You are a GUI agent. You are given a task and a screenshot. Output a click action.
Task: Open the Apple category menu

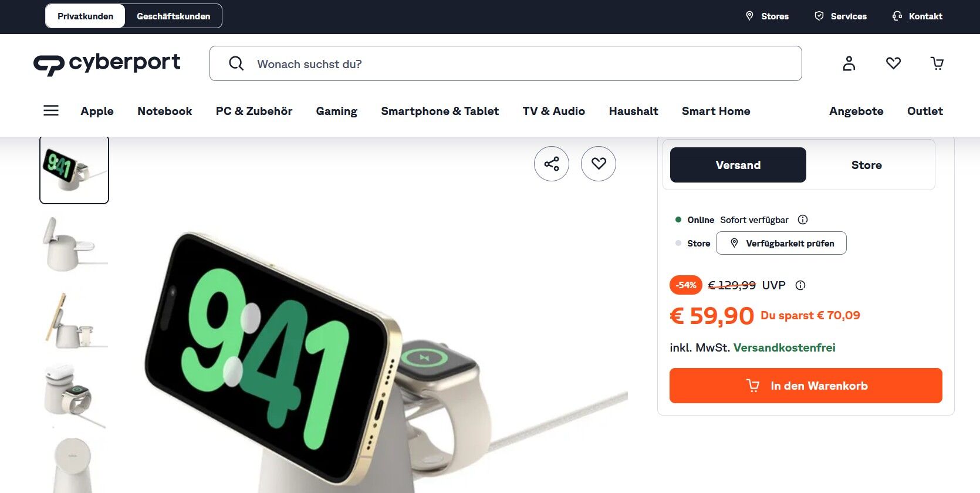coord(97,111)
